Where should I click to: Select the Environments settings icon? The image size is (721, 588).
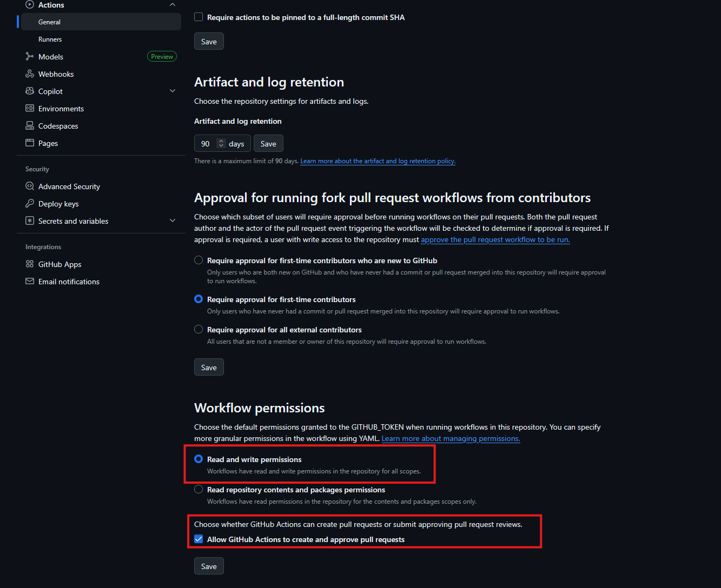(x=30, y=108)
